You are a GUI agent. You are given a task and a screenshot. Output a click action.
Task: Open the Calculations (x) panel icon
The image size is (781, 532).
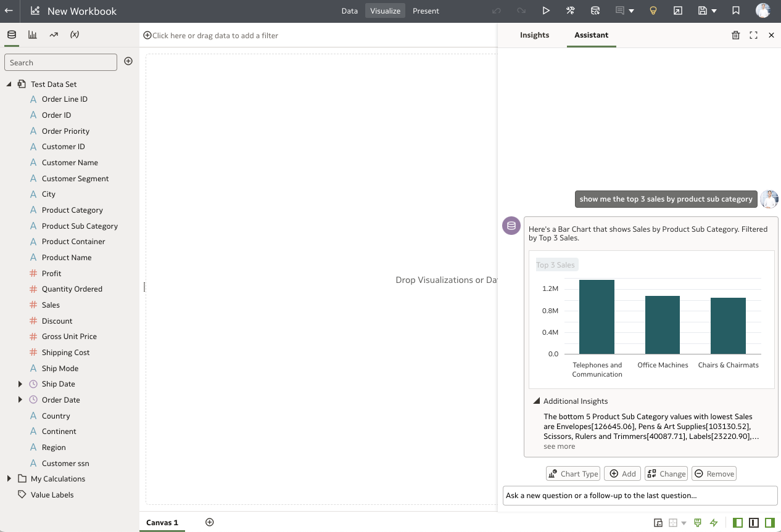coord(74,35)
